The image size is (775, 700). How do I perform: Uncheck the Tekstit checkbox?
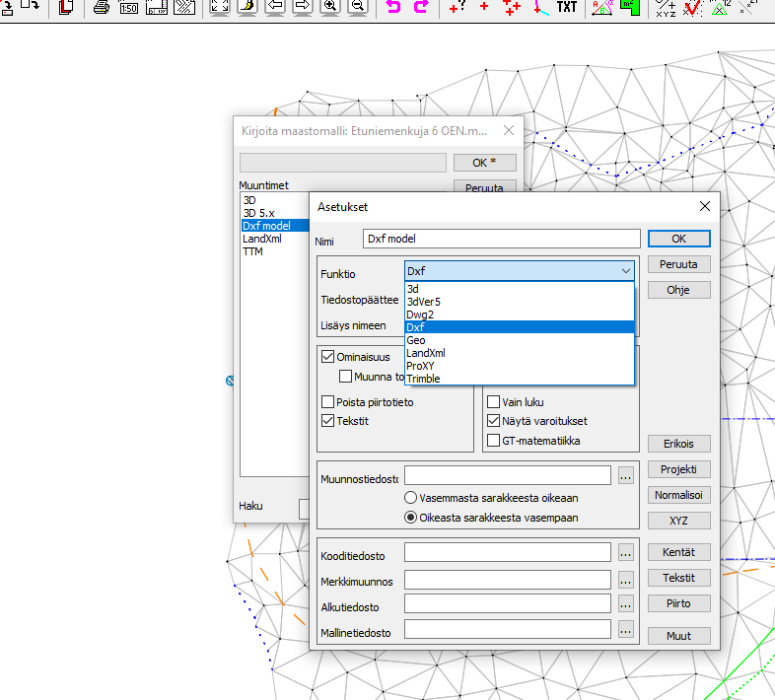click(327, 421)
